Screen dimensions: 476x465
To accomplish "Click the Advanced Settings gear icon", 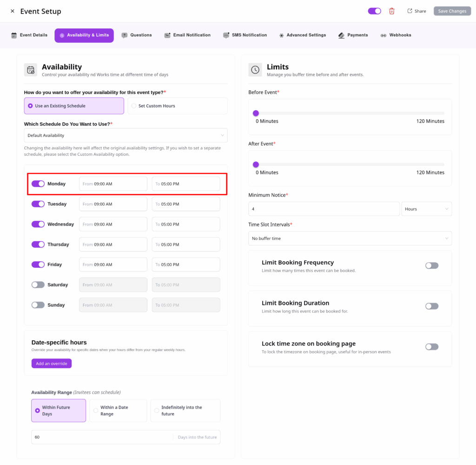I will click(282, 35).
